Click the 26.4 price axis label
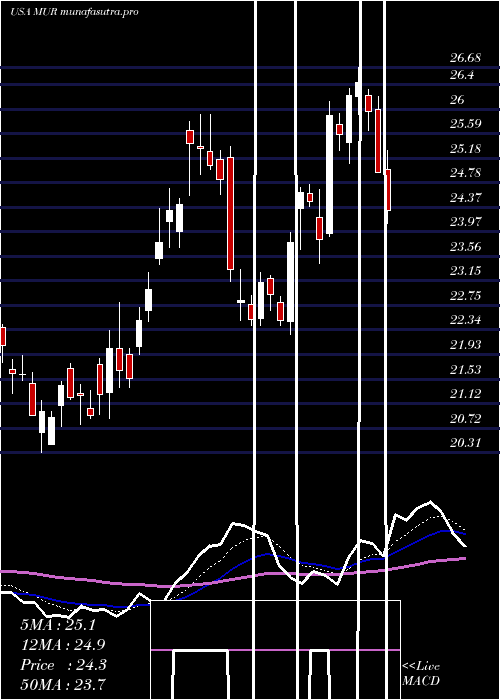This screenshot has height=700, width=500. (x=462, y=75)
